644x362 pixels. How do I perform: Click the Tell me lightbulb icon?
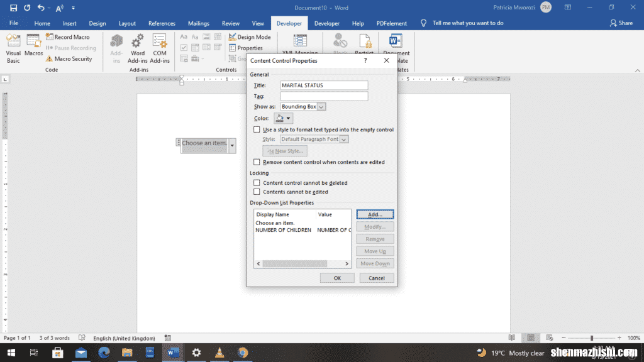tap(423, 23)
